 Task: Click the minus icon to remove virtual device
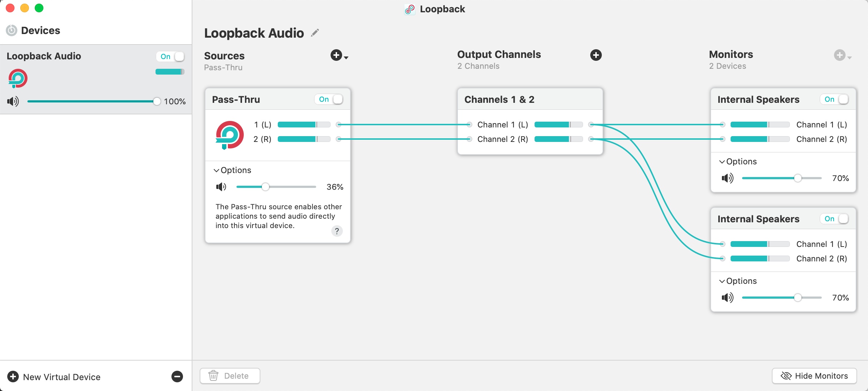(177, 377)
